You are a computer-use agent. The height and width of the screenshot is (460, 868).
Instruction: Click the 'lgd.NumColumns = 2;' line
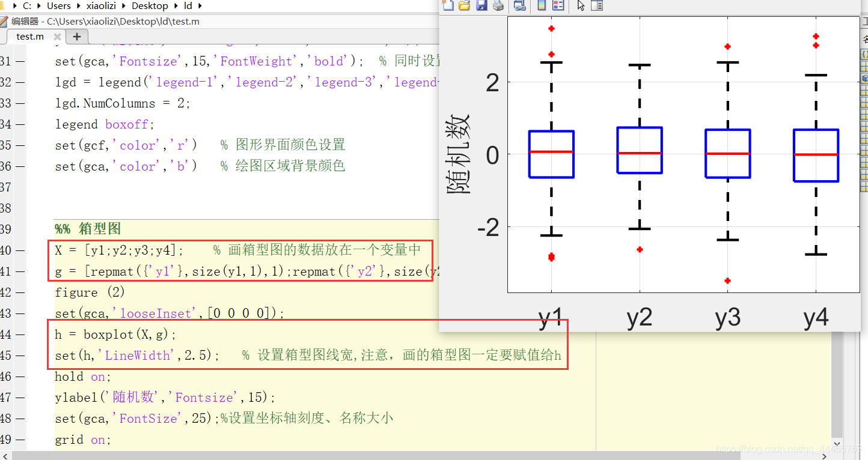123,103
